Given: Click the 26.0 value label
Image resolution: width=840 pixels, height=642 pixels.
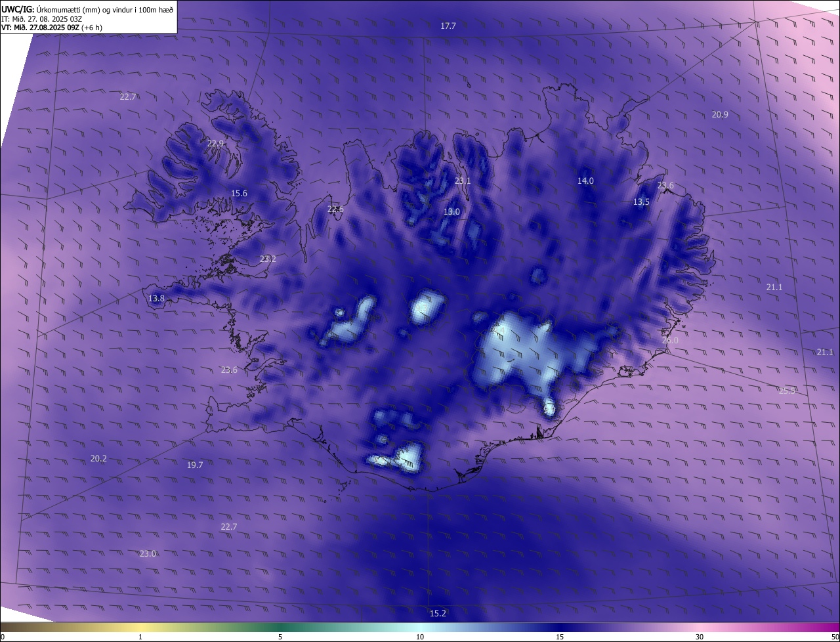Looking at the screenshot, I should coord(670,341).
